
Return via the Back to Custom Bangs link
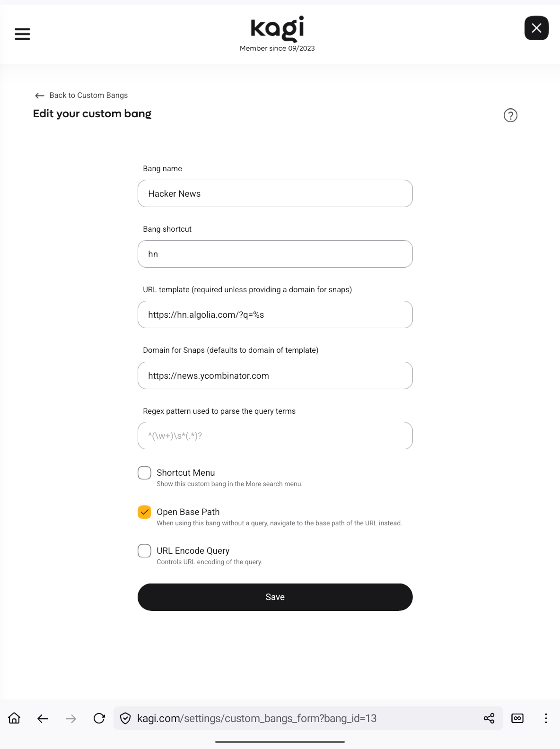click(x=88, y=95)
